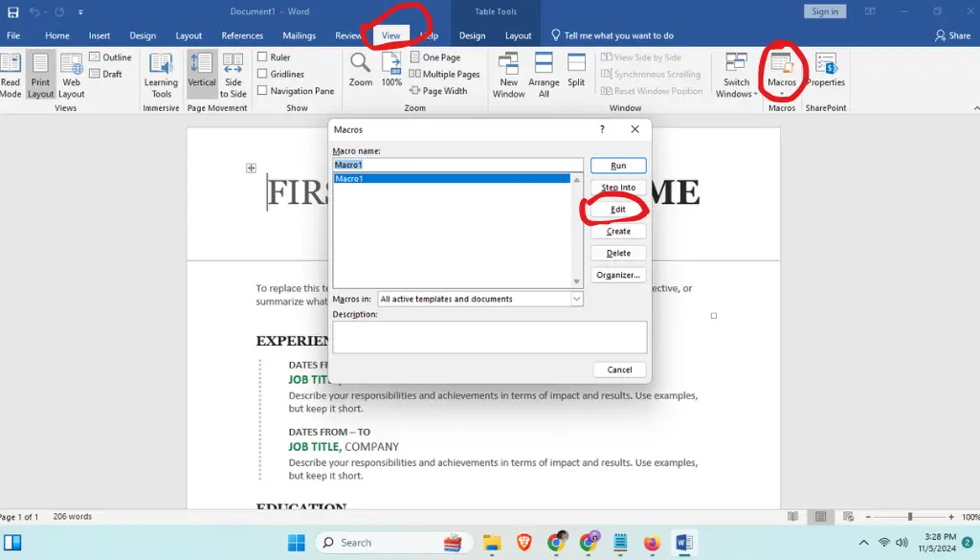Open a New Window

508,76
